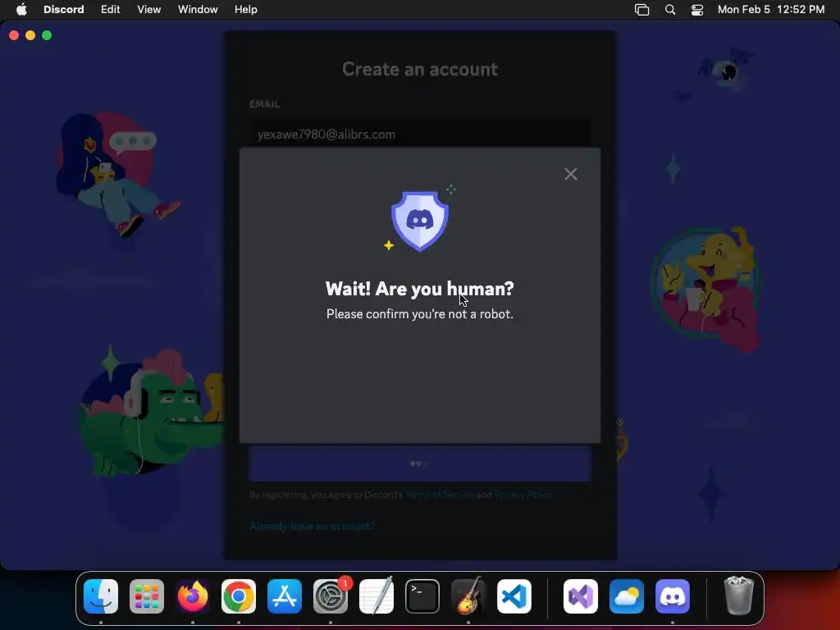Open the Discord app menu

64,10
